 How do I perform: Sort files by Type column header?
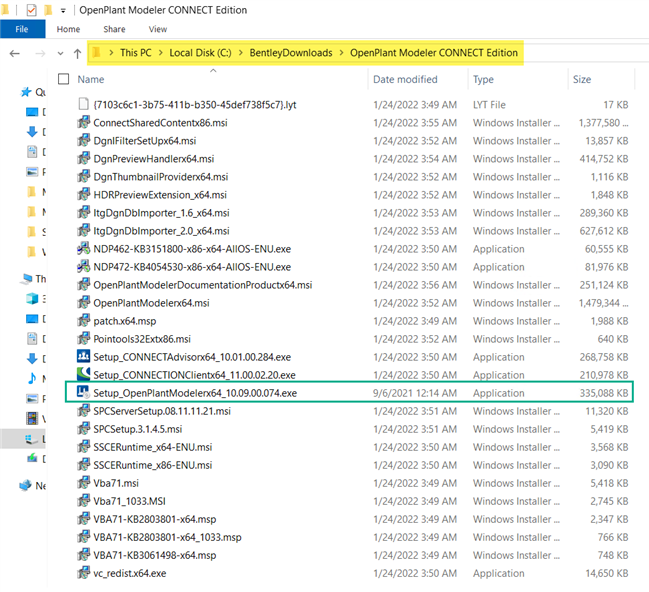pyautogui.click(x=483, y=79)
